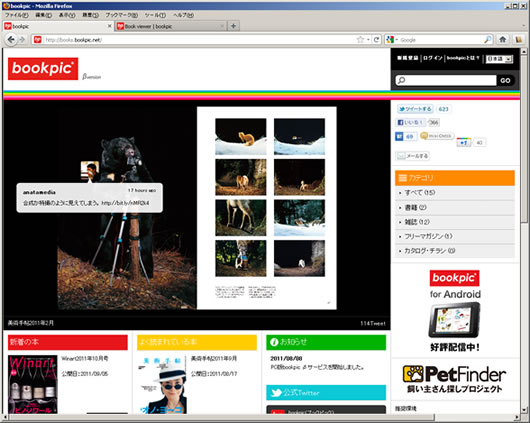Click the site search magnifier icon
This screenshot has height=423, width=530.
point(402,80)
